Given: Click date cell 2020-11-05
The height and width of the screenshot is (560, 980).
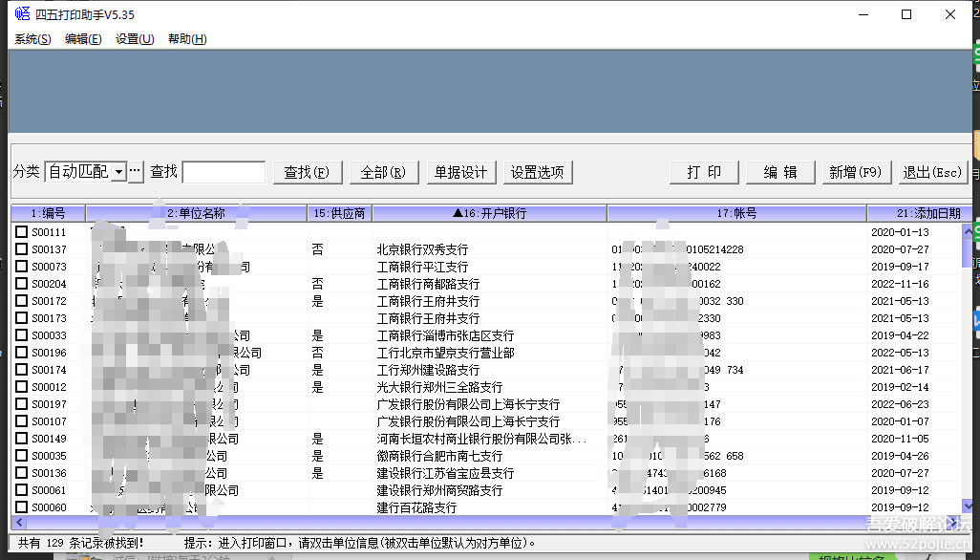Looking at the screenshot, I should [900, 439].
